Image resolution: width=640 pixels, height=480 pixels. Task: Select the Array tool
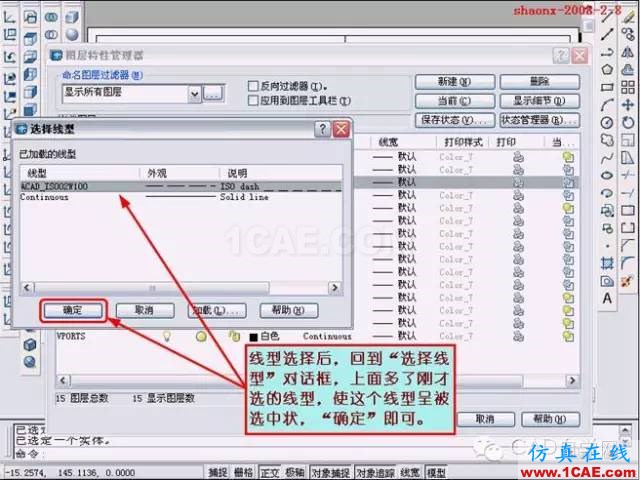coord(628,87)
